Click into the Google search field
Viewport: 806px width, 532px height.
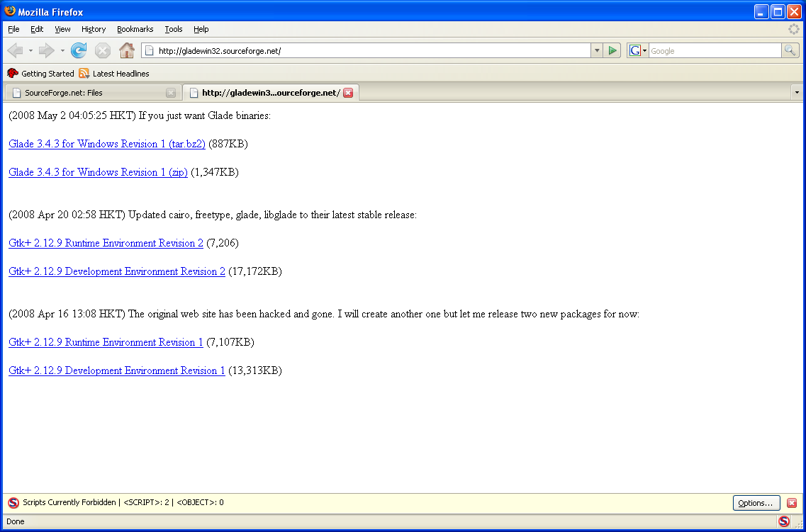[x=714, y=51]
